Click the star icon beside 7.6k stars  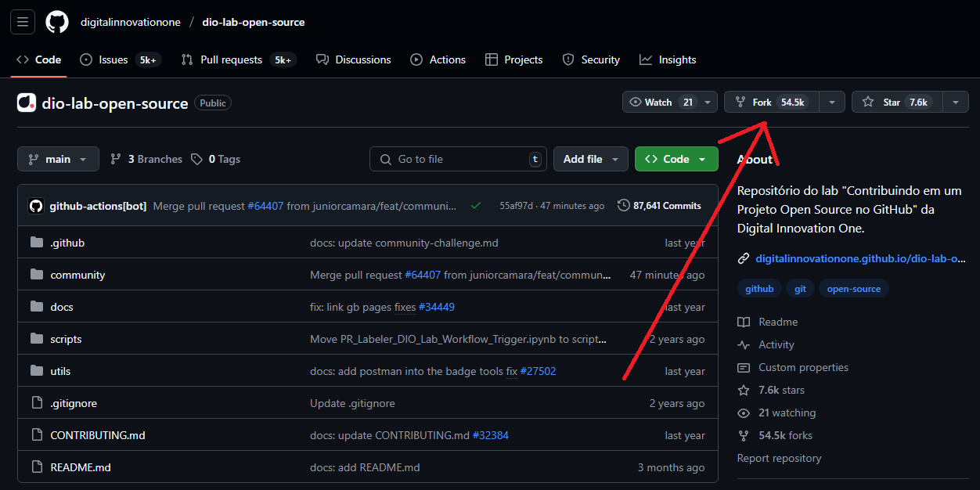[x=744, y=390]
